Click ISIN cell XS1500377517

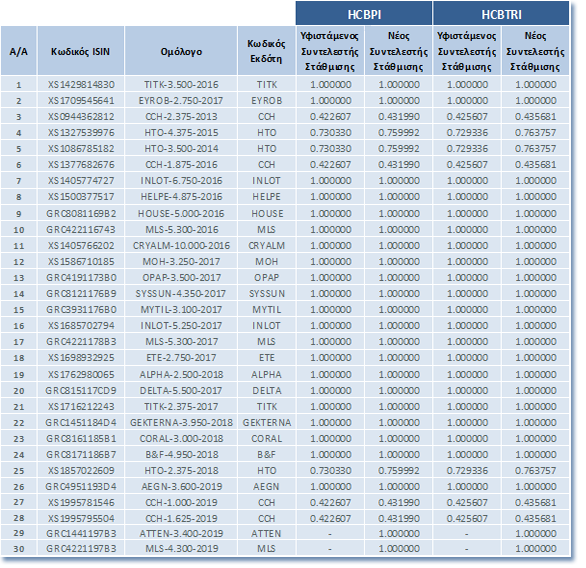pos(82,198)
